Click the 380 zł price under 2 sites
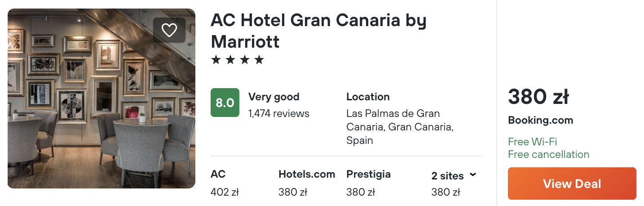The image size is (644, 206). [446, 193]
